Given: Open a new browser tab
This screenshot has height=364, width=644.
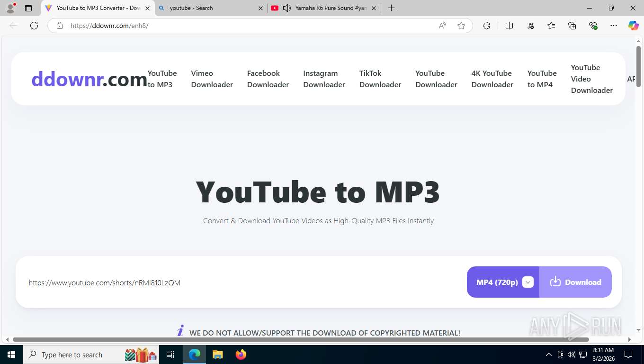Looking at the screenshot, I should click(391, 8).
